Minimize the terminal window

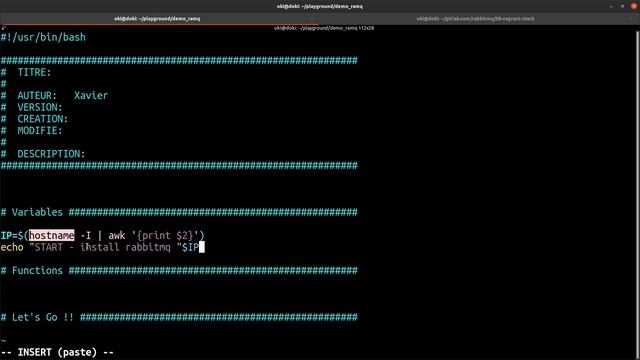pyautogui.click(x=611, y=6)
